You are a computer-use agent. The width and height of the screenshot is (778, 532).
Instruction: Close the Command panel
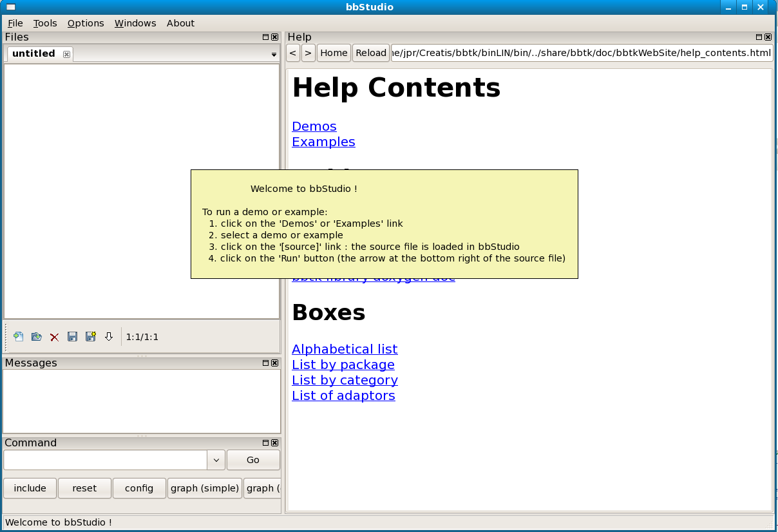tap(275, 443)
